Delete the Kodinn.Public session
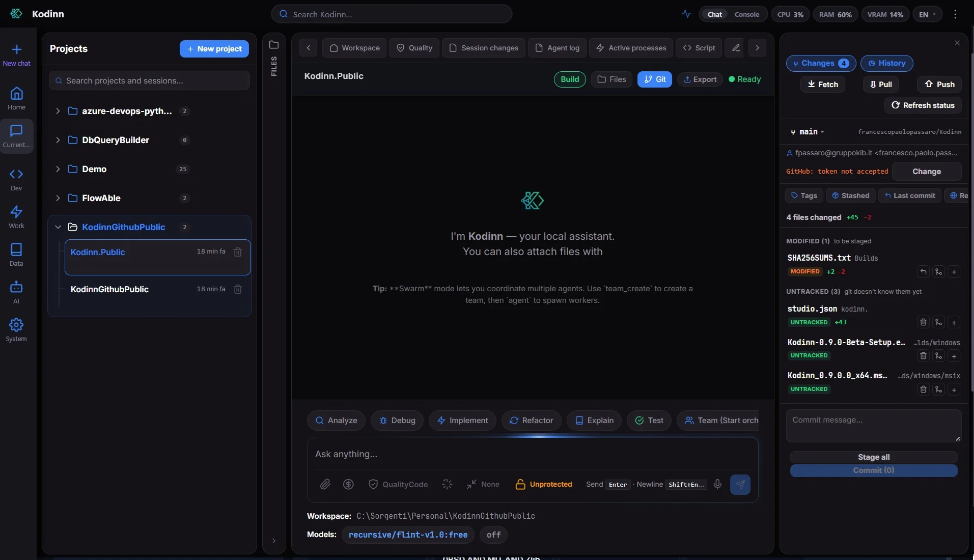This screenshot has height=560, width=974. [x=238, y=252]
